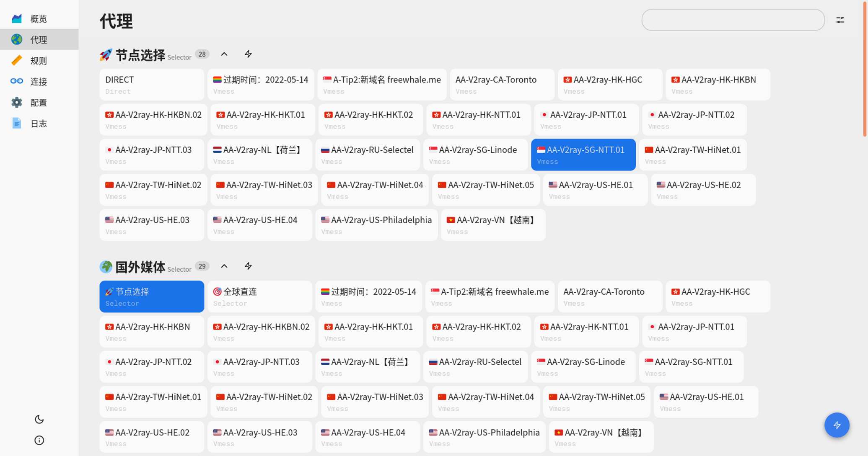Choose DIRECT node in 节点选择
The width and height of the screenshot is (868, 456).
[151, 85]
